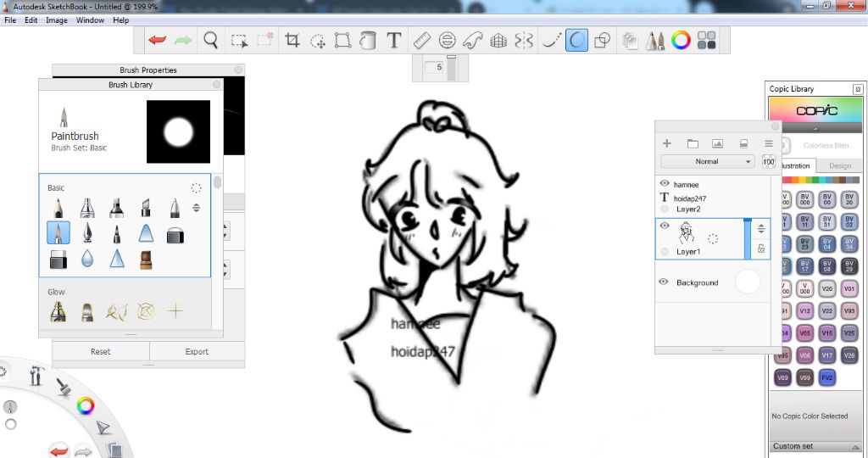Open the Brush Palette toolbar icon
Screen dimensions: 868x458
pyautogui.click(x=655, y=41)
